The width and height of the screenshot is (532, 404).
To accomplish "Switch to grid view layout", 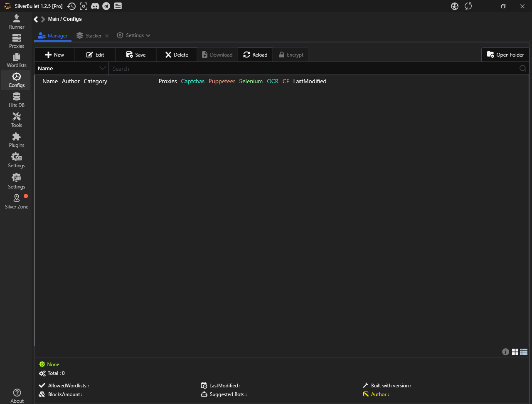I will click(x=515, y=352).
